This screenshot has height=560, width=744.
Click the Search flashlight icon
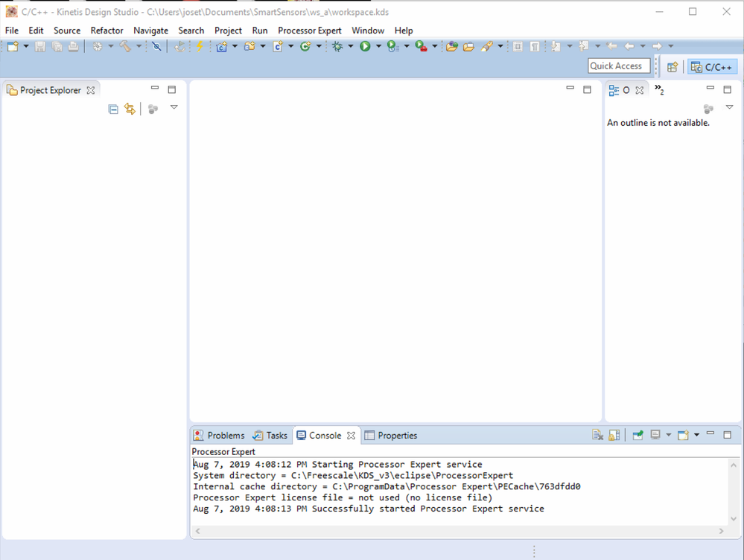487,46
